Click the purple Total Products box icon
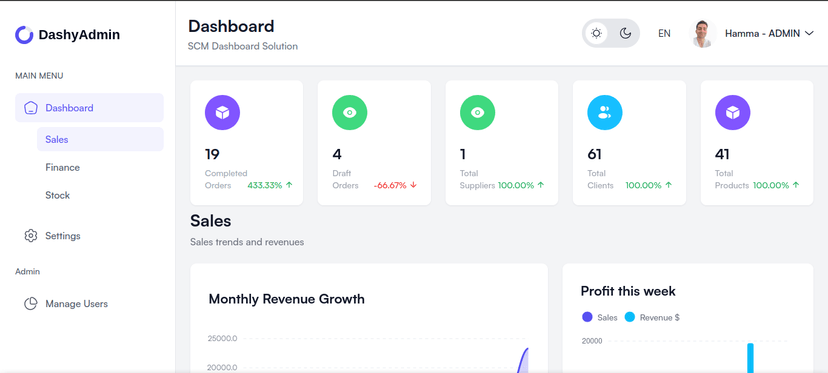This screenshot has height=373, width=828. coord(732,113)
